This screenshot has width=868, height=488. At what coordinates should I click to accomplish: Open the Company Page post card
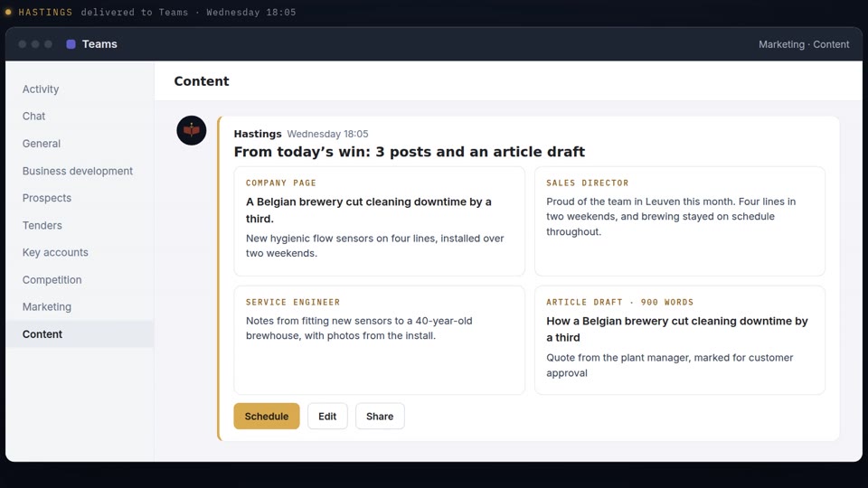click(379, 221)
